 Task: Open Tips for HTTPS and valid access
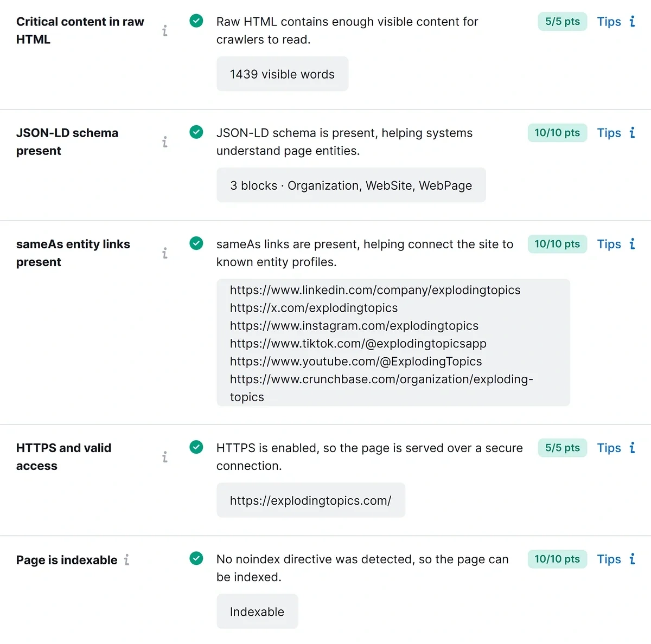coord(609,448)
